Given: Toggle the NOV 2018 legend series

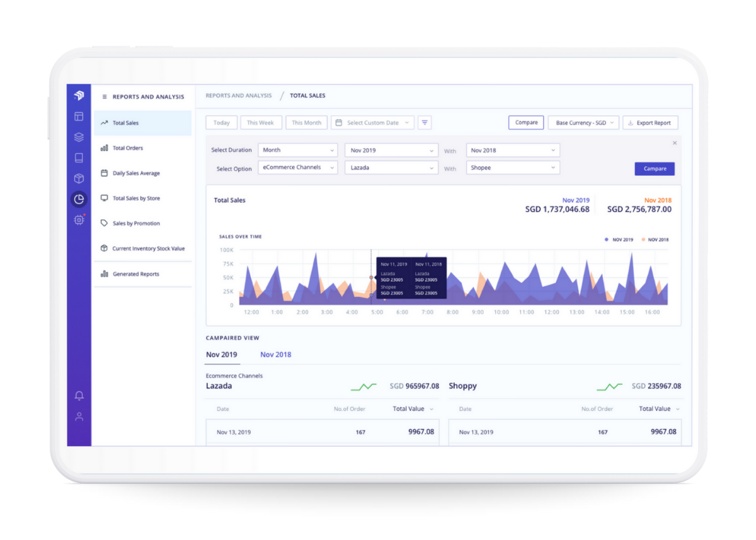Looking at the screenshot, I should [x=655, y=239].
